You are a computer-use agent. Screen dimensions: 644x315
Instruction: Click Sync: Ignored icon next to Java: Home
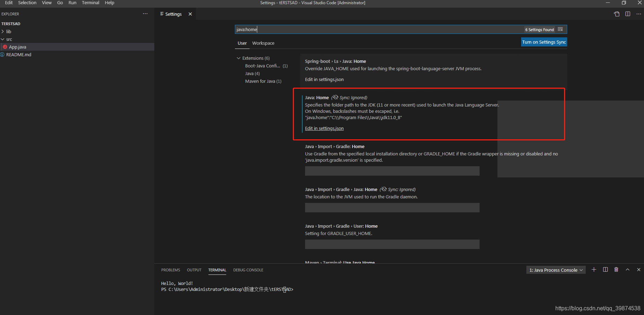point(335,97)
